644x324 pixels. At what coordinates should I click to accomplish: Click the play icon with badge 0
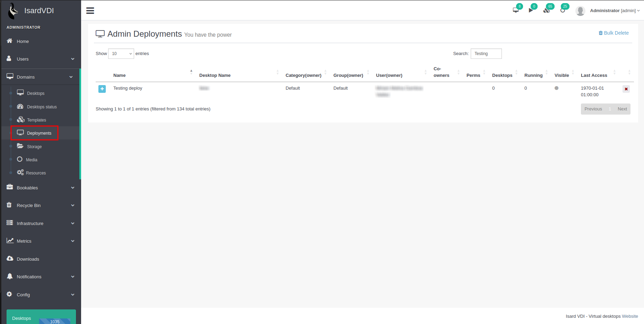[x=531, y=10]
